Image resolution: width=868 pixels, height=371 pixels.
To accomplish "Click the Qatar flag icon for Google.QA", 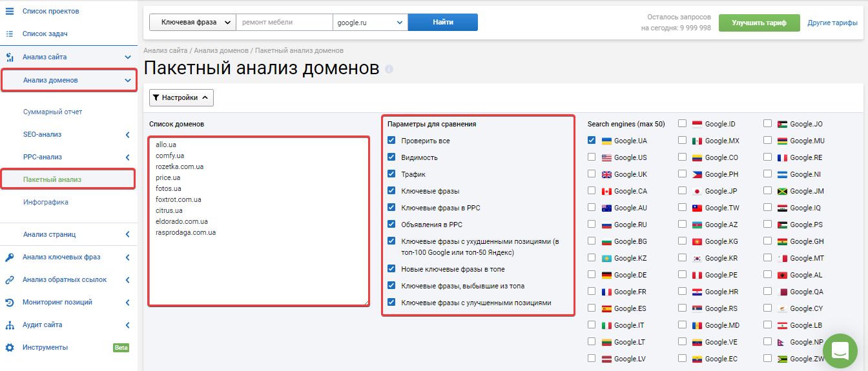I will tap(782, 292).
